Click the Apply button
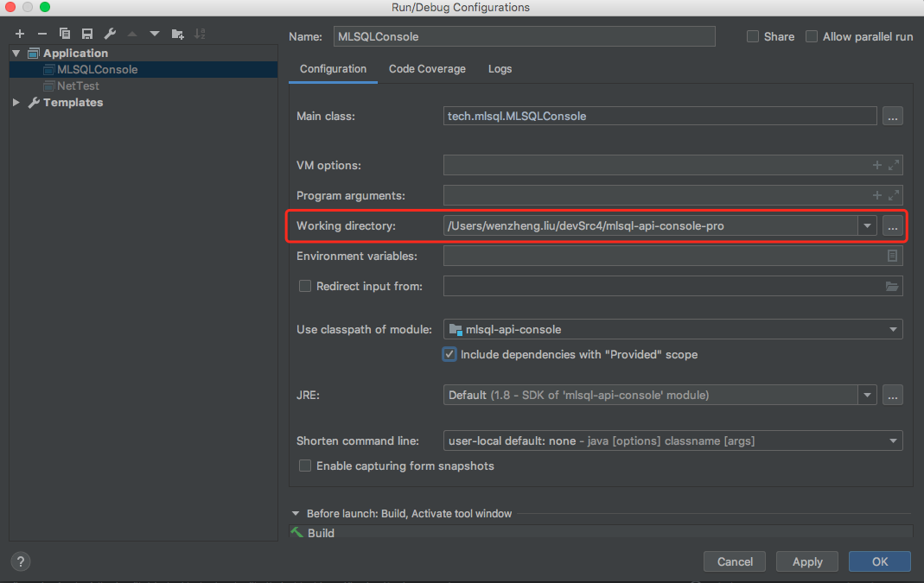This screenshot has height=583, width=924. 807,561
